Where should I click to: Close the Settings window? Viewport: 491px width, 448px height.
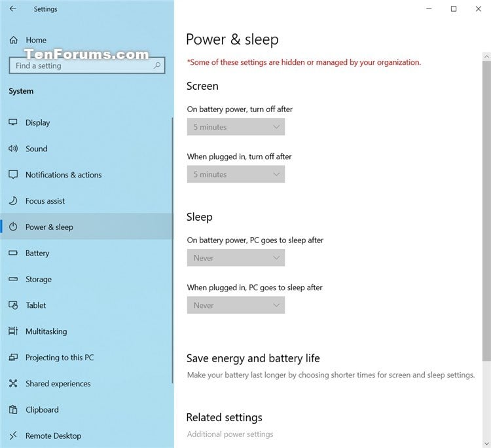pos(478,9)
